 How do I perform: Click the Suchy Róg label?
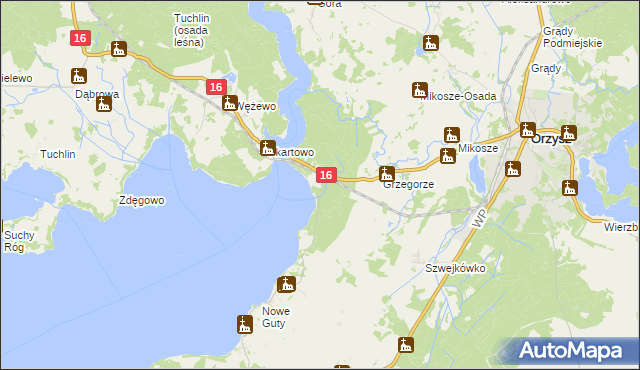[x=19, y=241]
